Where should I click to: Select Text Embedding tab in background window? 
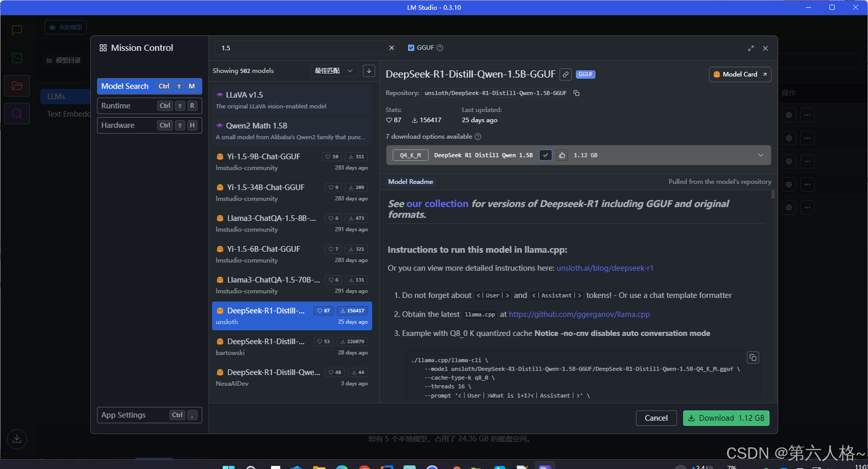pos(68,114)
